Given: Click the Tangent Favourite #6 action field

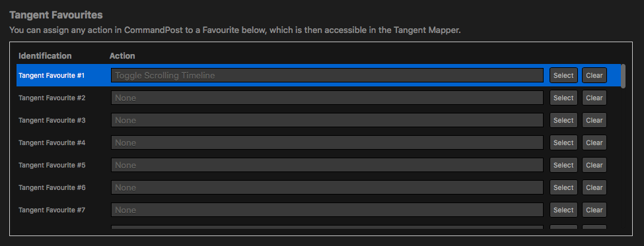Looking at the screenshot, I should pos(328,187).
